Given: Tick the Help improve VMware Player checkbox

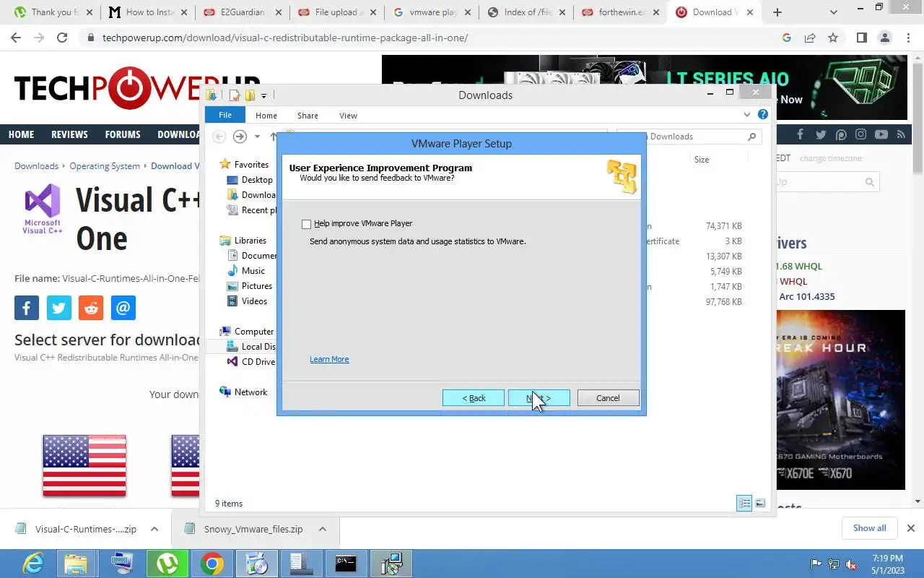Looking at the screenshot, I should 306,224.
